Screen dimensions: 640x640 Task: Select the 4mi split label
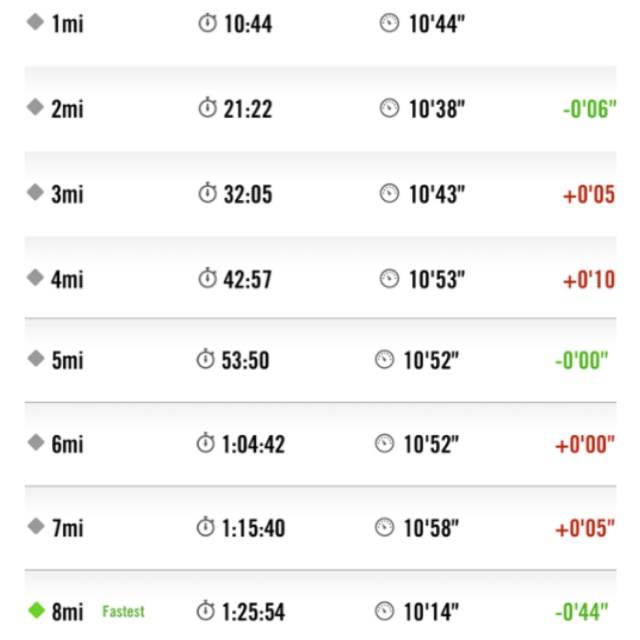(67, 278)
